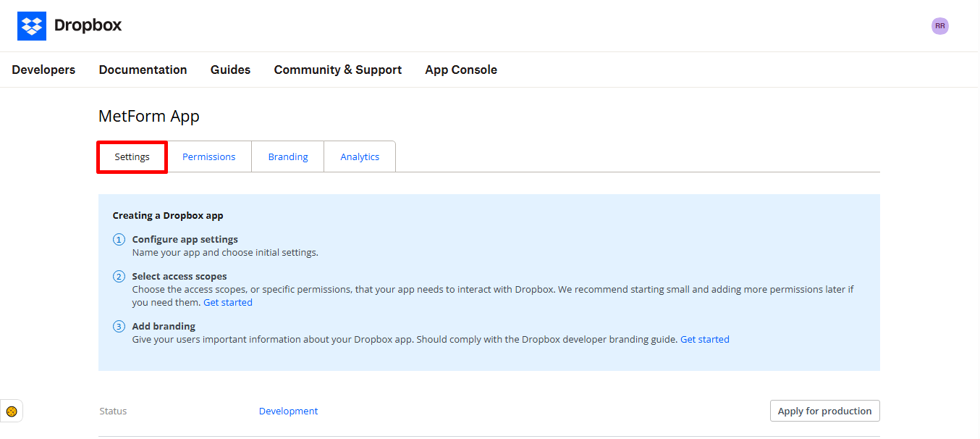980x439 pixels.
Task: Click the smiley feedback icon
Action: click(x=12, y=411)
